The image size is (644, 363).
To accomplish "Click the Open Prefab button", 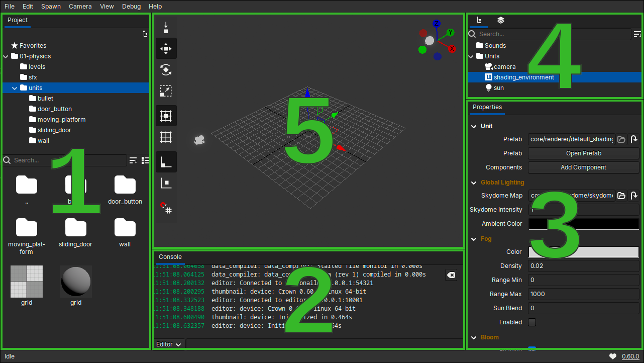I will pyautogui.click(x=583, y=153).
